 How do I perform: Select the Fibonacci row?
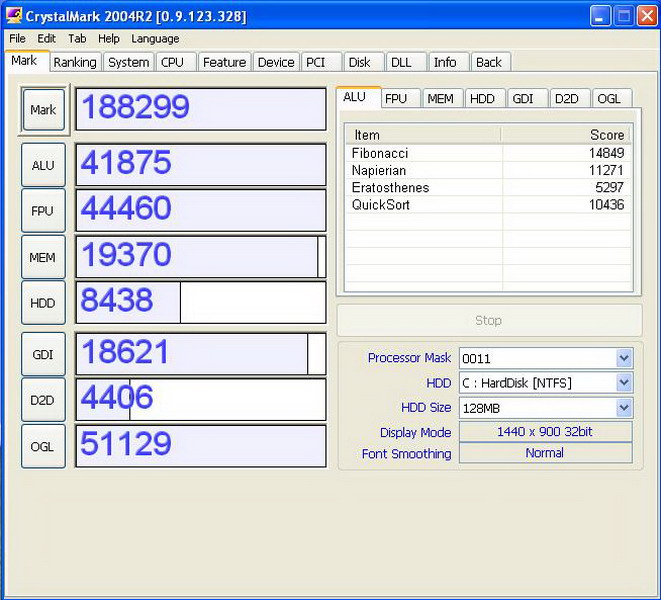pyautogui.click(x=488, y=153)
